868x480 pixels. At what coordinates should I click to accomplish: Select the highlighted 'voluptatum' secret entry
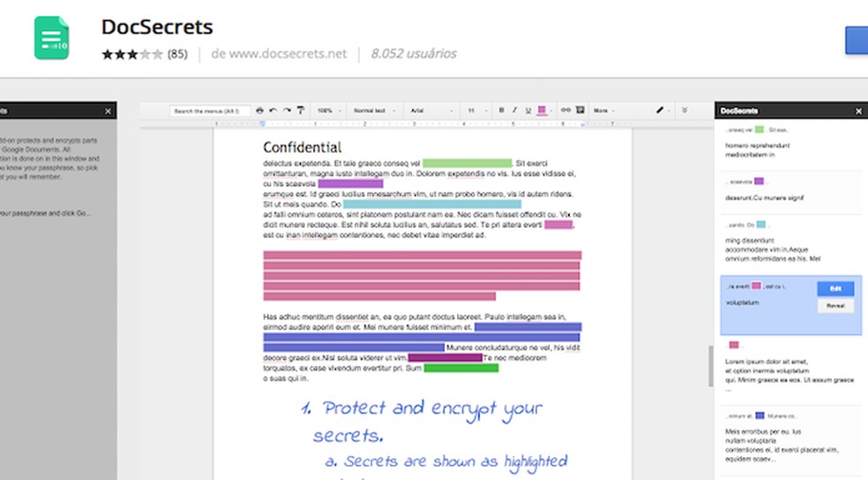point(791,305)
